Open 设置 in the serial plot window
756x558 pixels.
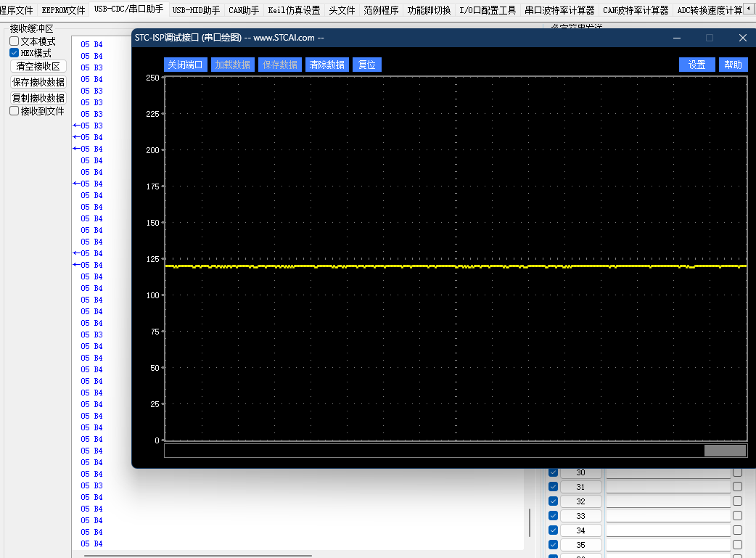tap(697, 65)
